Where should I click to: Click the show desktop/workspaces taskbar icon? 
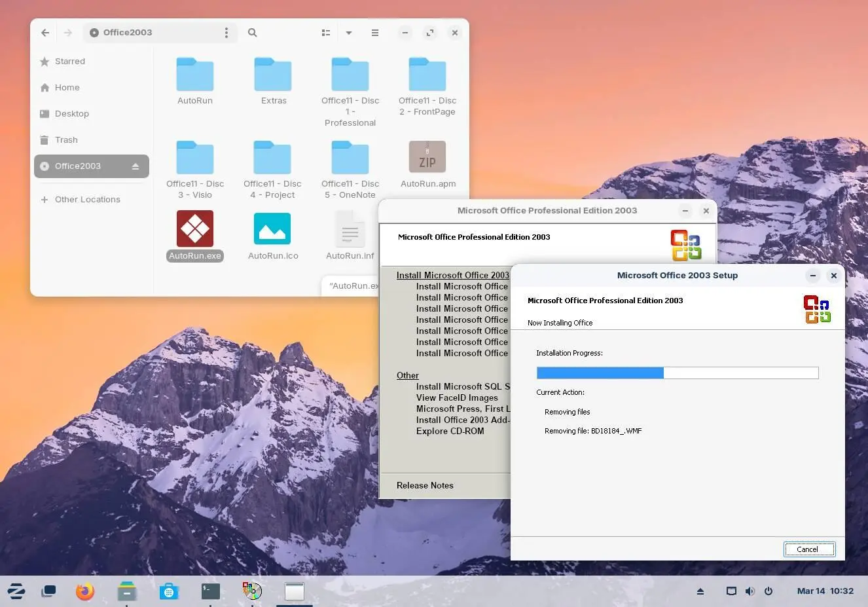(x=49, y=592)
